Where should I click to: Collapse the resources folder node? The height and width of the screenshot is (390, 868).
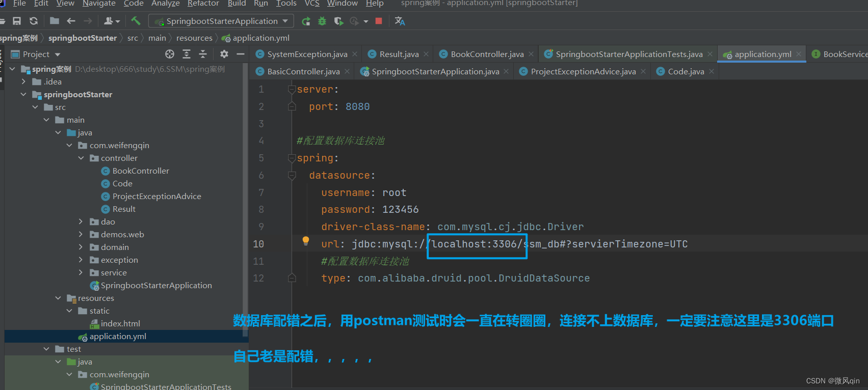point(58,298)
